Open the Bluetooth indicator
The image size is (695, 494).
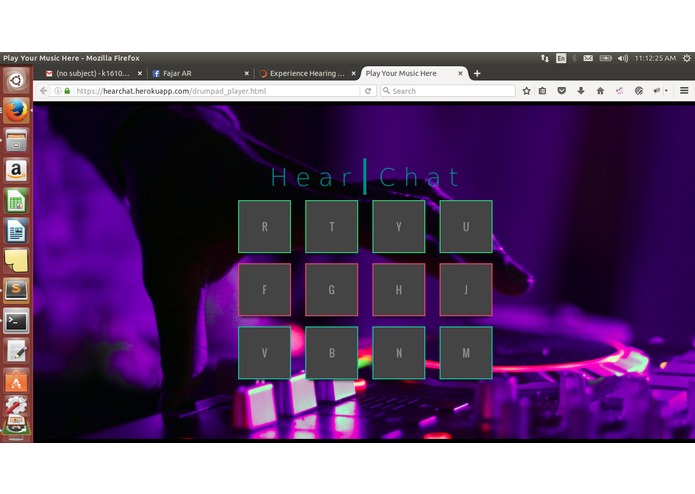[574, 58]
